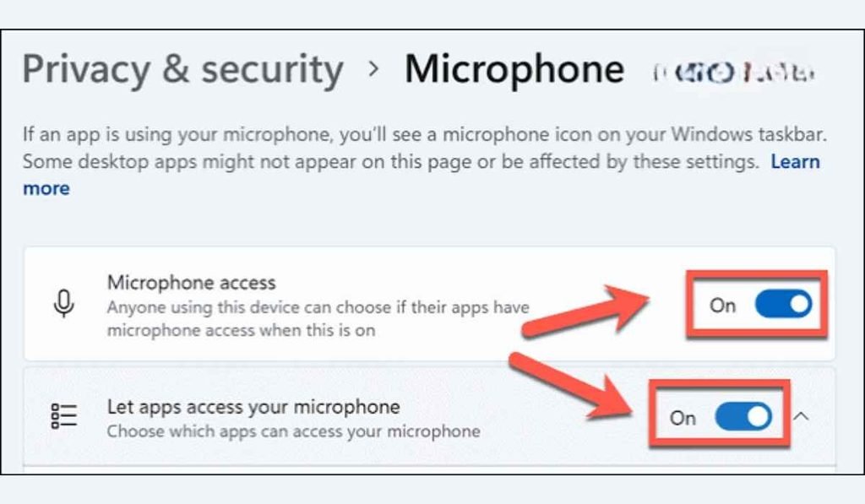Select the Let apps access your microphone heading
Image resolution: width=865 pixels, height=504 pixels.
pyautogui.click(x=253, y=408)
